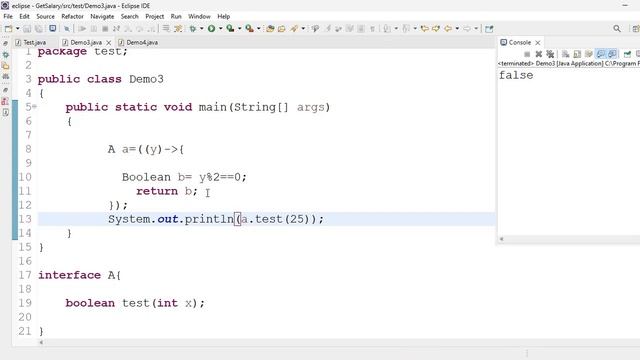640x360 pixels.
Task: Open the New wizard dropdown arrow
Action: pos(17,29)
